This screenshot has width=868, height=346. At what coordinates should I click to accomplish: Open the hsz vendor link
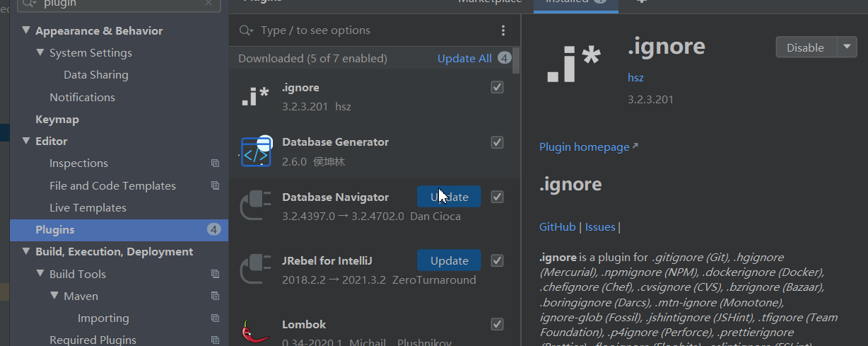635,78
